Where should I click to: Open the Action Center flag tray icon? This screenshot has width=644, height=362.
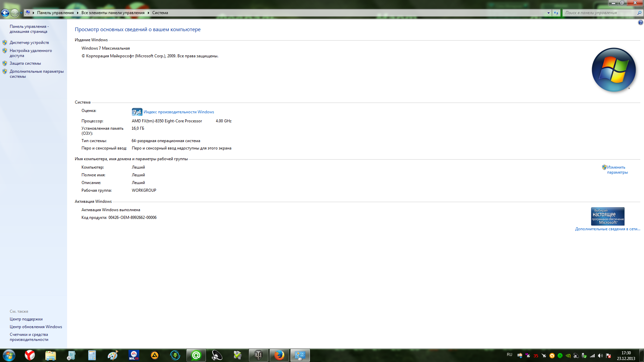pyautogui.click(x=608, y=356)
